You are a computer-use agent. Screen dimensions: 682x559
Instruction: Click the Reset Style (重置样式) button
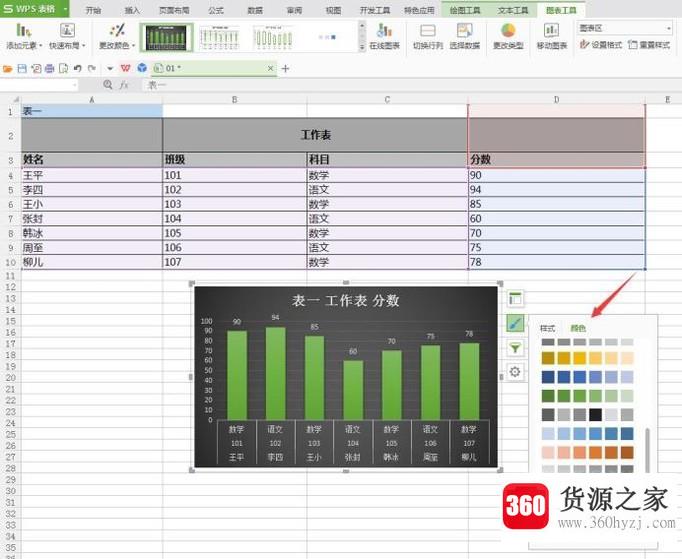649,45
